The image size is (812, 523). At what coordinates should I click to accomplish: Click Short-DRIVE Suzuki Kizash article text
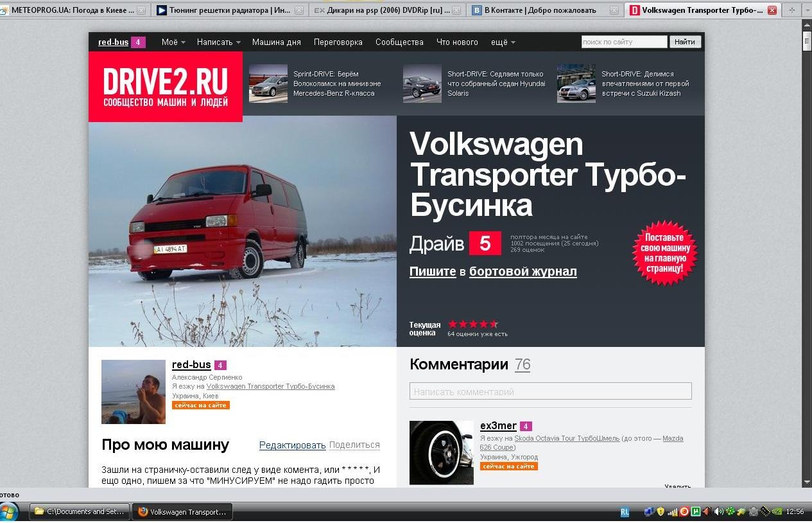645,84
